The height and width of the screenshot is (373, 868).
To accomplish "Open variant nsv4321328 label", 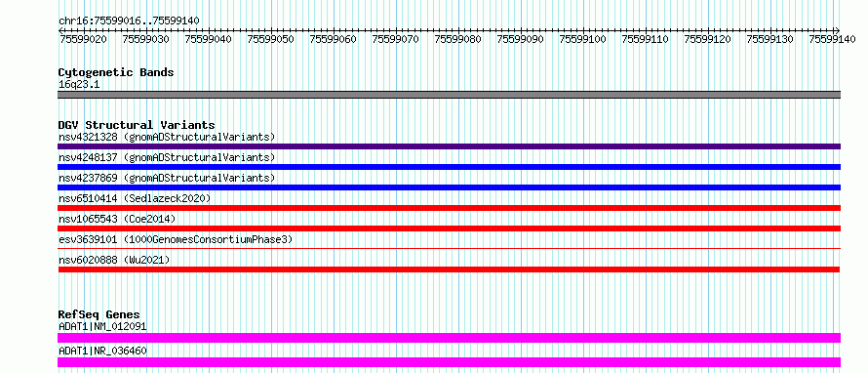I will point(167,137).
